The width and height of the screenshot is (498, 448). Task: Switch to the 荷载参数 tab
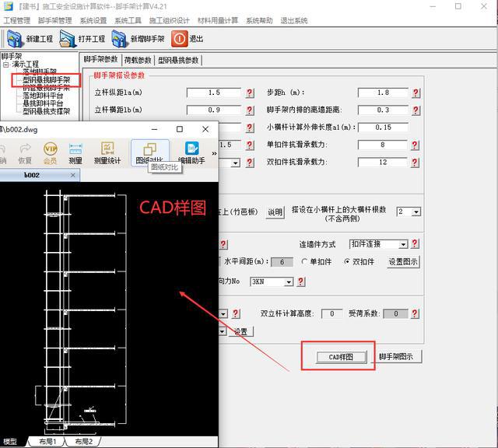138,60
